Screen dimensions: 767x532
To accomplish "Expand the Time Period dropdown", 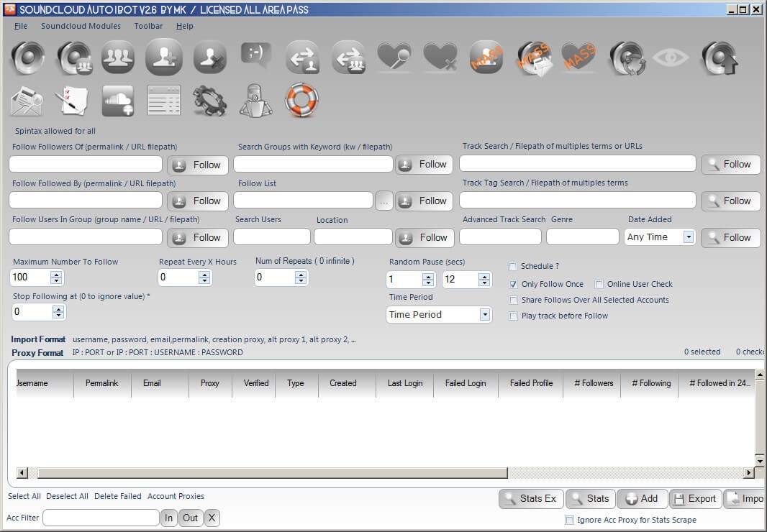I will tap(485, 314).
